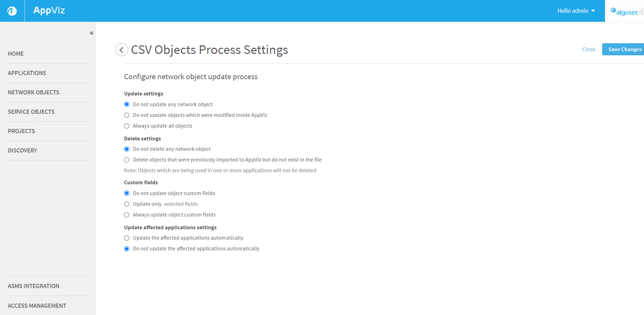Open Service Objects page
Screen dimensions: 644x315
tap(31, 112)
